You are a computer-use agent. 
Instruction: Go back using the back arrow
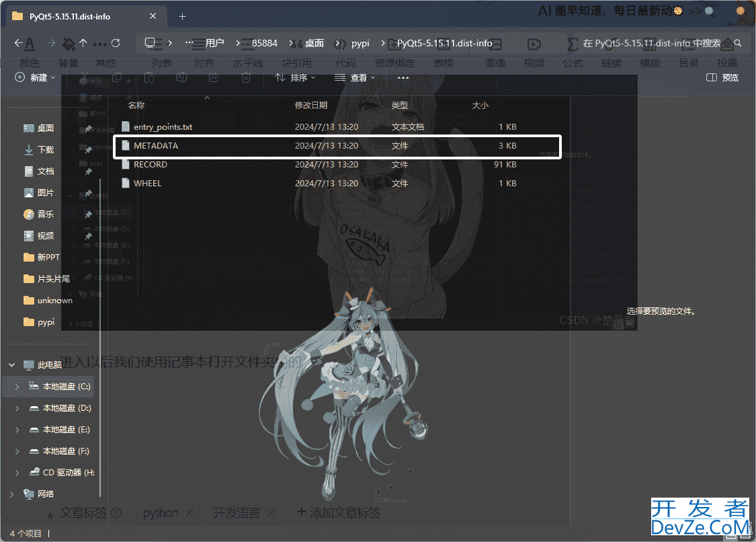tap(18, 43)
